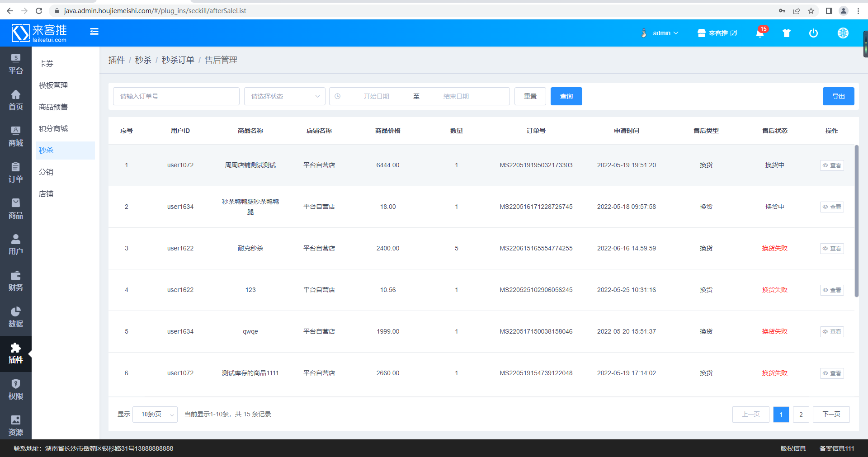Pick the 开始日期 start date
This screenshot has height=457, width=868.
click(x=376, y=96)
